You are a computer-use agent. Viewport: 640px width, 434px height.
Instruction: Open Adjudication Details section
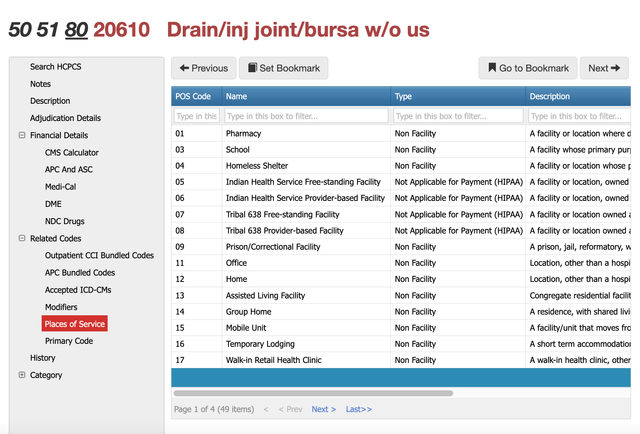(x=65, y=118)
